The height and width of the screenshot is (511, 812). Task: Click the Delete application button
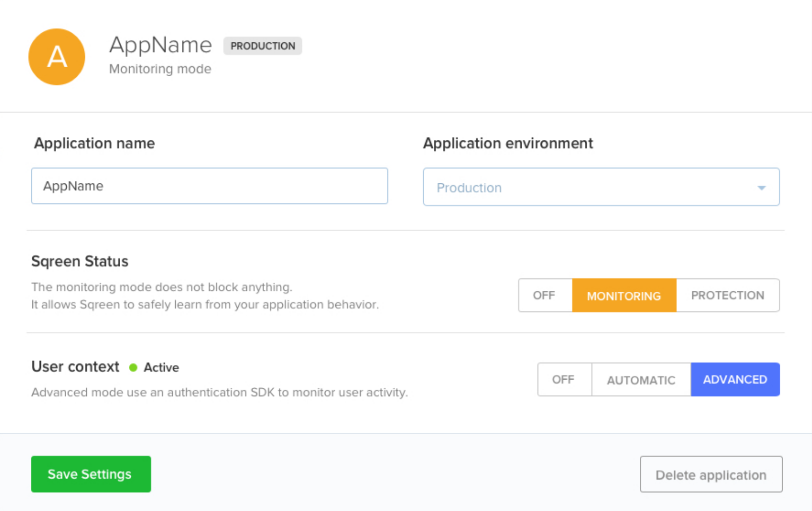[x=710, y=475]
